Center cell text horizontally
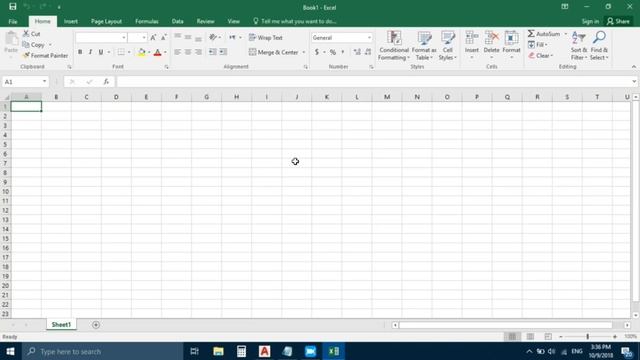 188,52
